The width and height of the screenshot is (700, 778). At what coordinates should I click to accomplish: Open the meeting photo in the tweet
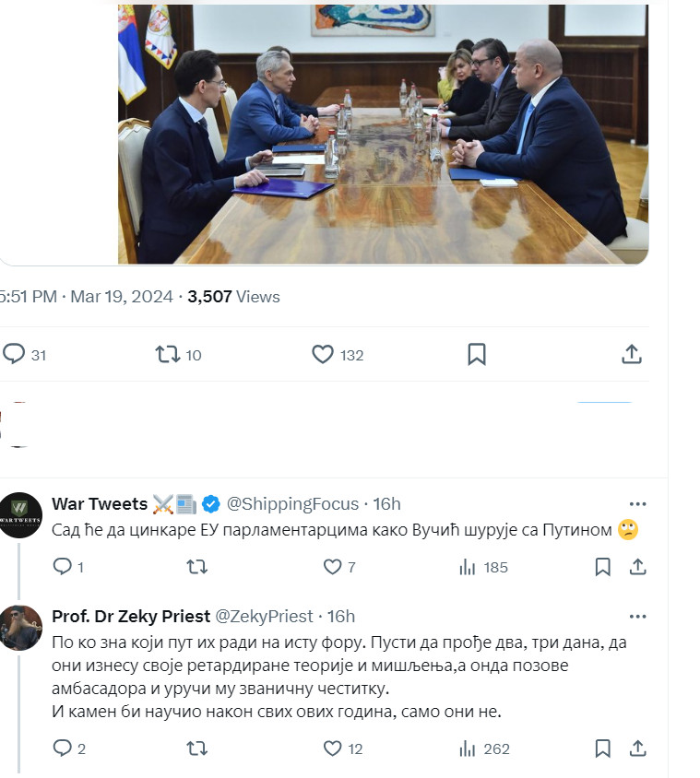pos(383,134)
